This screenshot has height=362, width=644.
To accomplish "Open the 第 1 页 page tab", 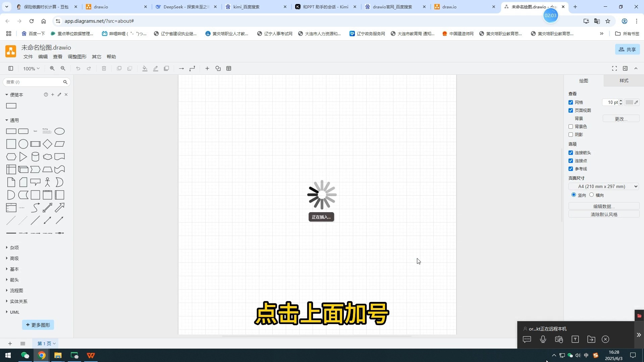I will (x=46, y=343).
